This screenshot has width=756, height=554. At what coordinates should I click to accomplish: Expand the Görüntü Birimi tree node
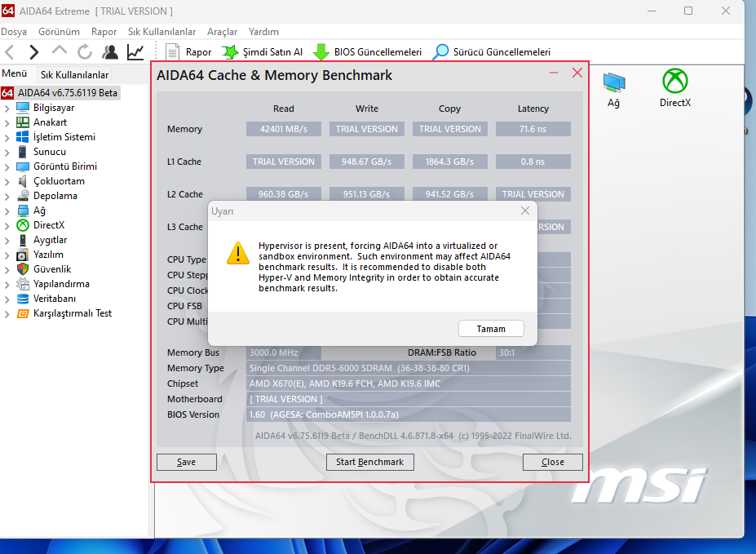click(7, 167)
